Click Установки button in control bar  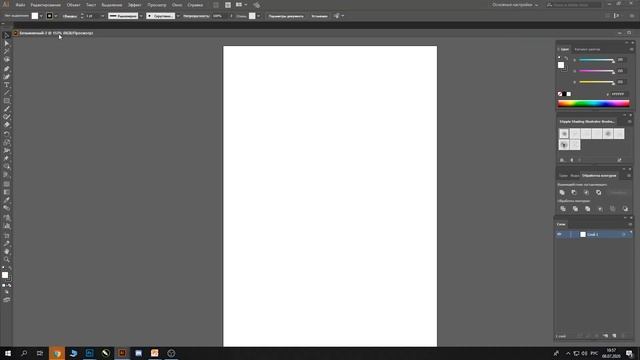319,16
